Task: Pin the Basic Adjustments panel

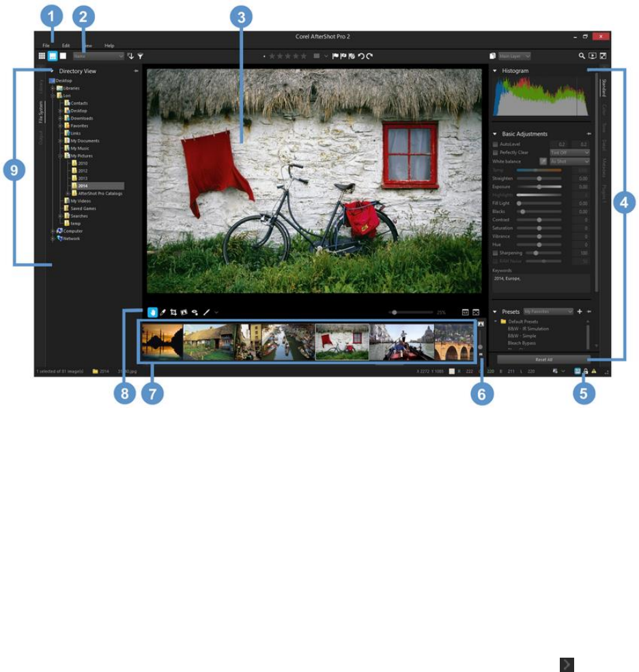Action: pyautogui.click(x=589, y=134)
